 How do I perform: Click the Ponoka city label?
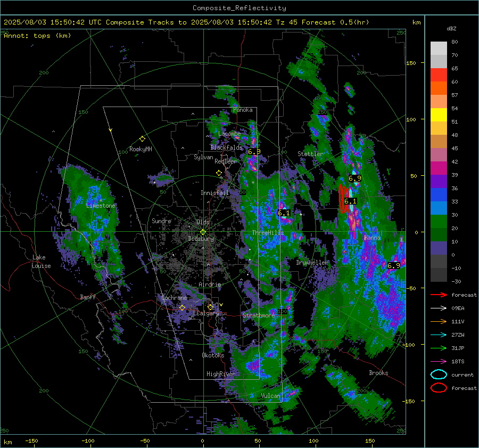[x=243, y=110]
